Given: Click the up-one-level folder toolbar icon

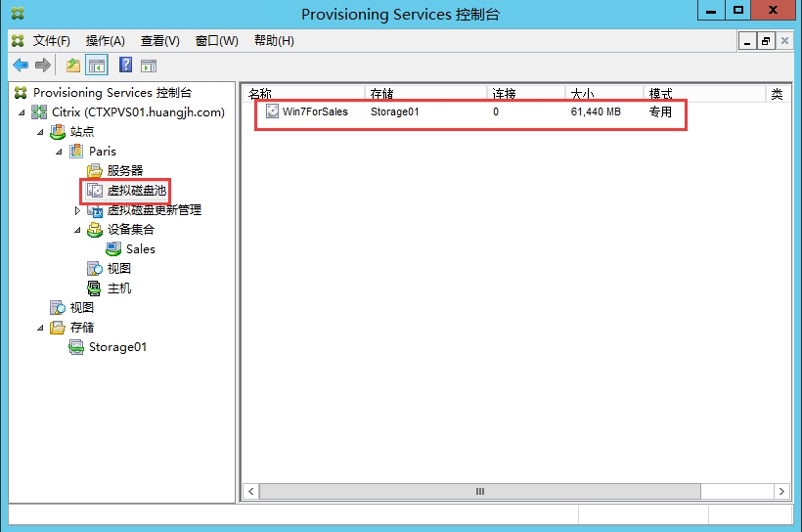Looking at the screenshot, I should (73, 66).
